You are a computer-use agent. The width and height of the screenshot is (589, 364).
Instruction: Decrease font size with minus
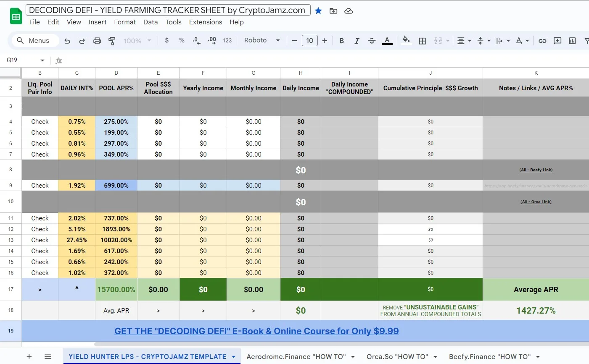pyautogui.click(x=294, y=41)
